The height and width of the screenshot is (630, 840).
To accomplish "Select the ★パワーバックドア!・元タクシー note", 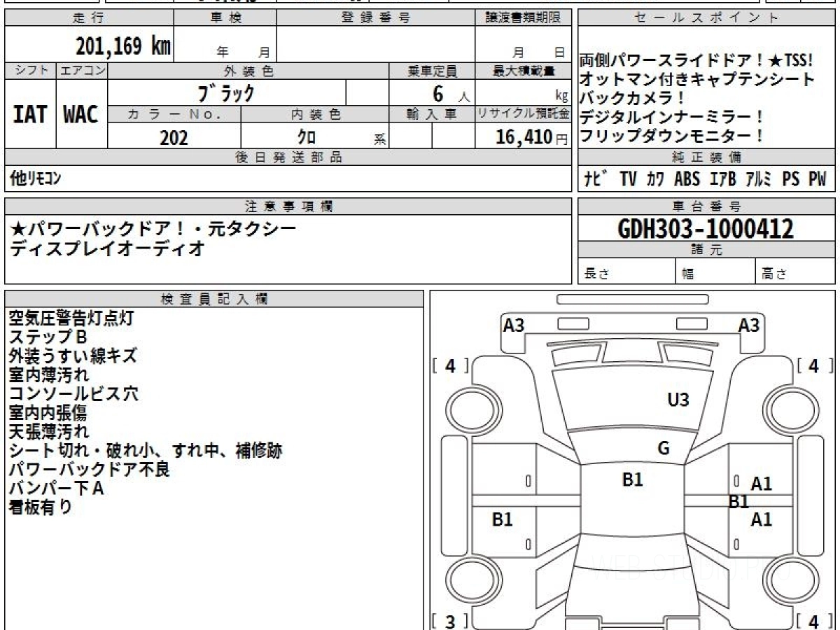I will (154, 229).
